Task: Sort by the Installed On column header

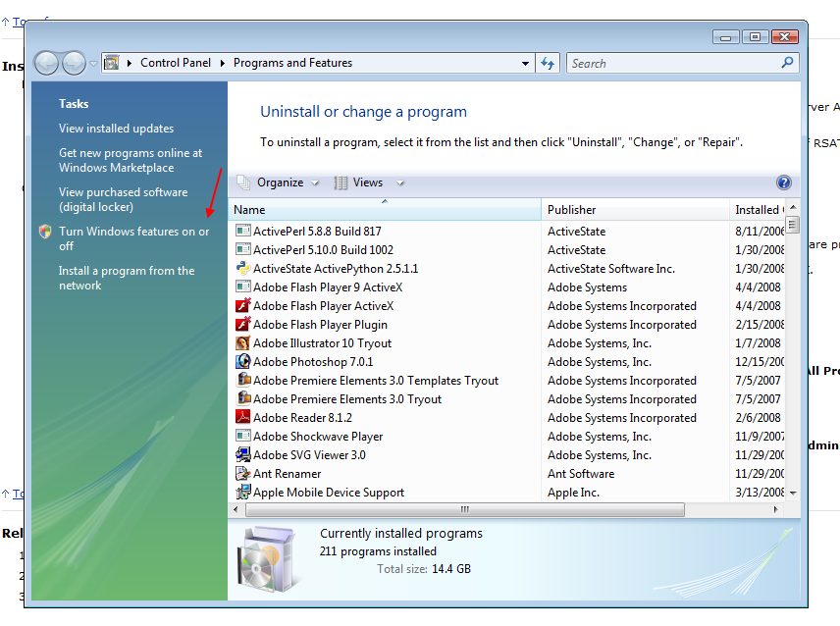Action: (758, 209)
